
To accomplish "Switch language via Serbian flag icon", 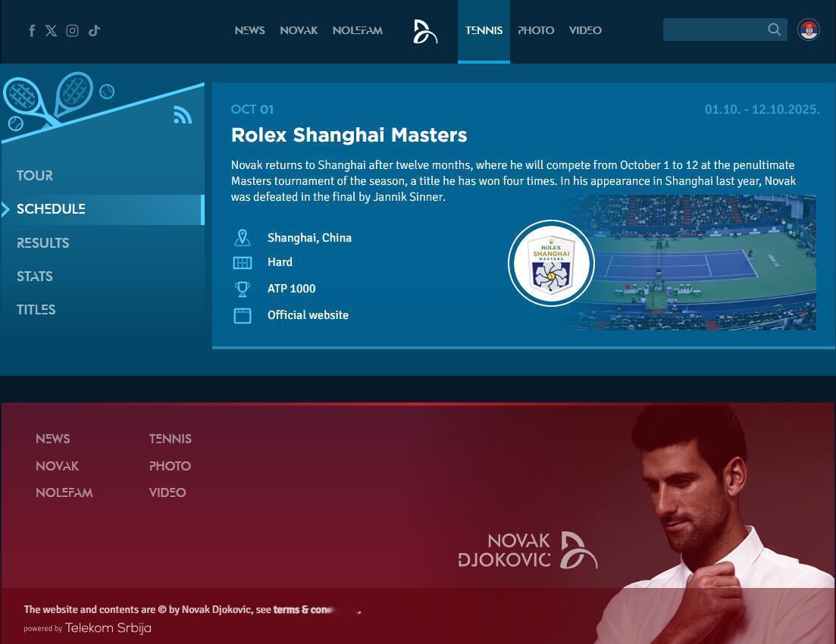I will click(x=808, y=30).
